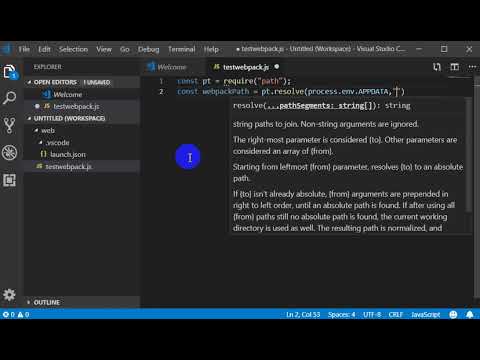Open the Explorer view in activity bar
Screen dimensions: 480x360
click(x=9, y=72)
